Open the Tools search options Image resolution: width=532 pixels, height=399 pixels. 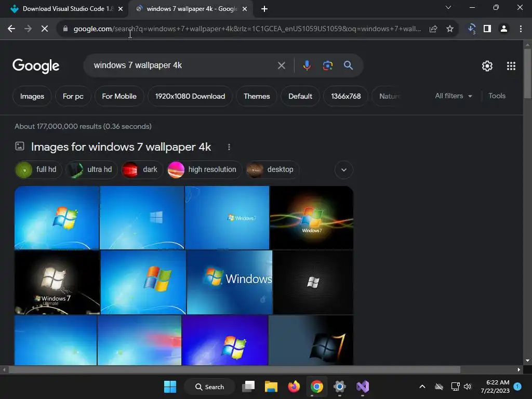coord(497,96)
